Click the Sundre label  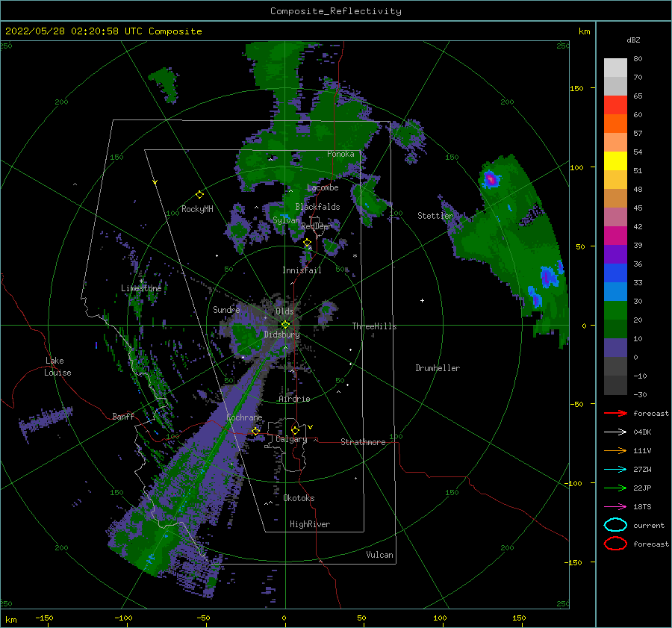226,309
